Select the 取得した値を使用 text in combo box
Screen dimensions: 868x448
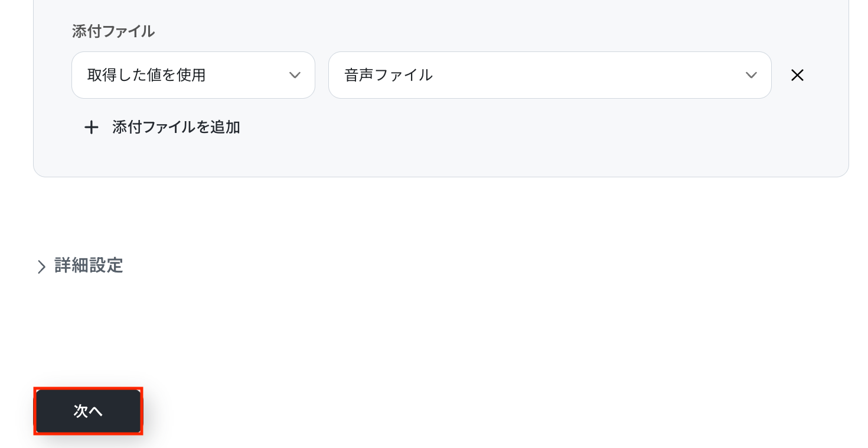146,75
